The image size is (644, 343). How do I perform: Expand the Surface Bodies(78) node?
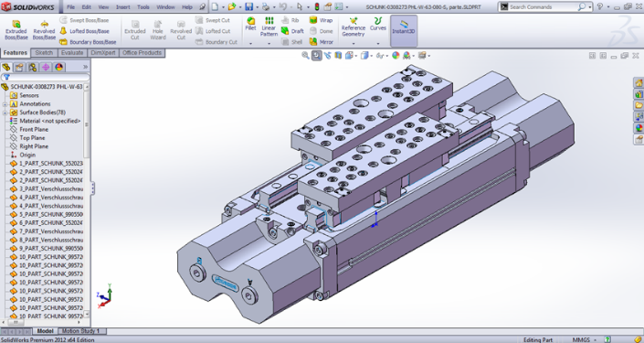pyautogui.click(x=5, y=113)
